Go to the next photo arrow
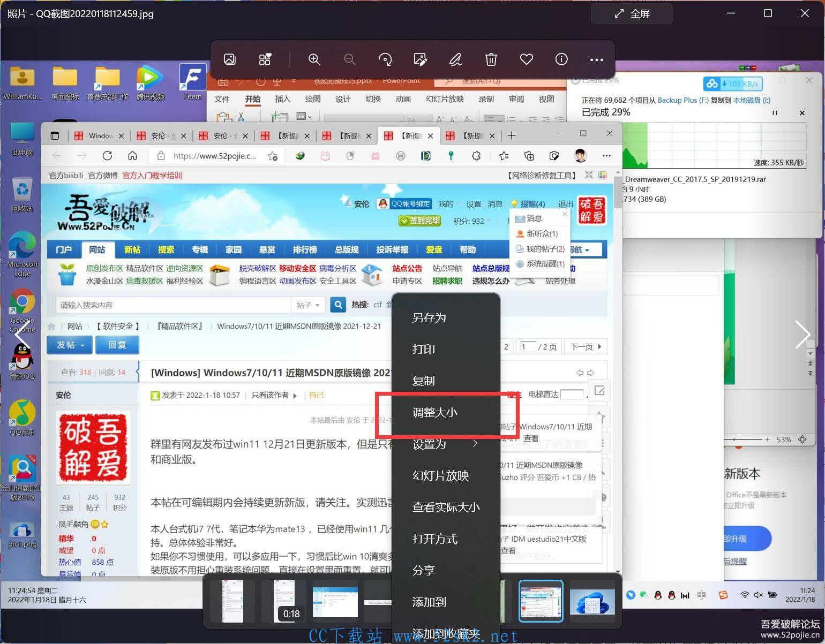The width and height of the screenshot is (825, 644). [803, 335]
